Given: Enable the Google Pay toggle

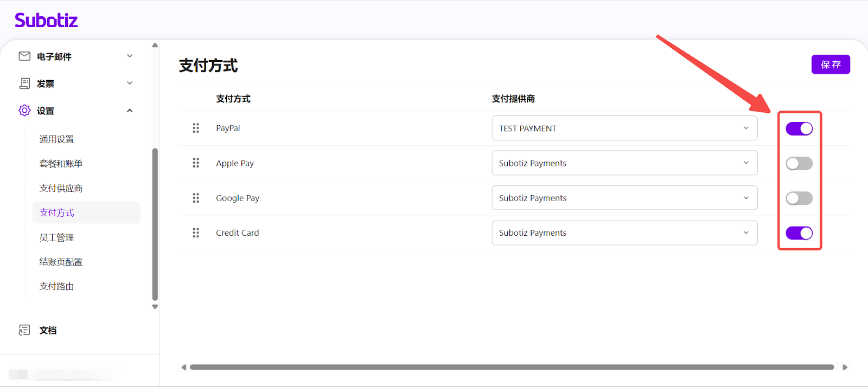Looking at the screenshot, I should pyautogui.click(x=799, y=198).
